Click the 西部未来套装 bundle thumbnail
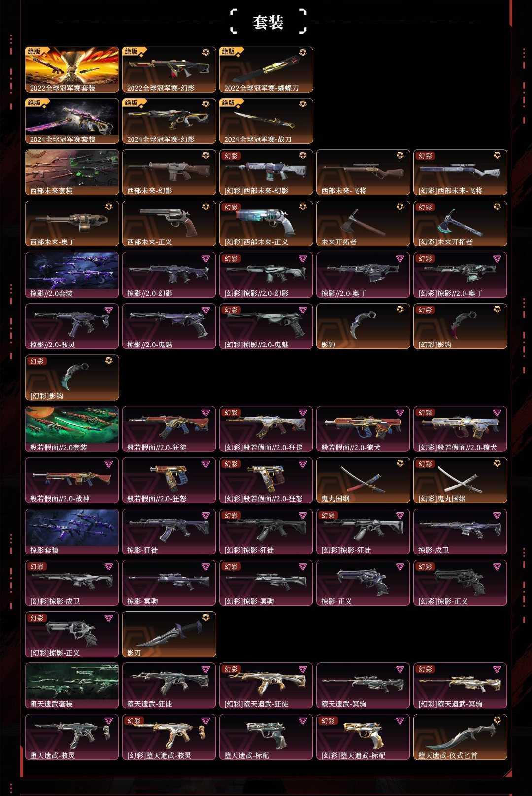 tap(72, 172)
